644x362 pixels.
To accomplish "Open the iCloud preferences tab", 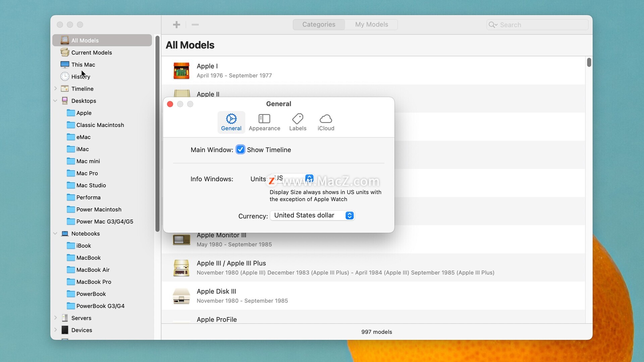I will [326, 122].
